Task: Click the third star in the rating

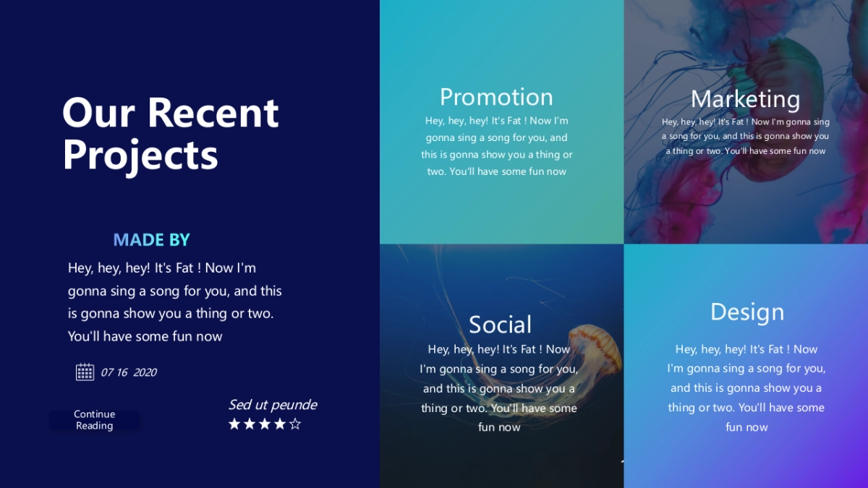Action: pyautogui.click(x=265, y=424)
